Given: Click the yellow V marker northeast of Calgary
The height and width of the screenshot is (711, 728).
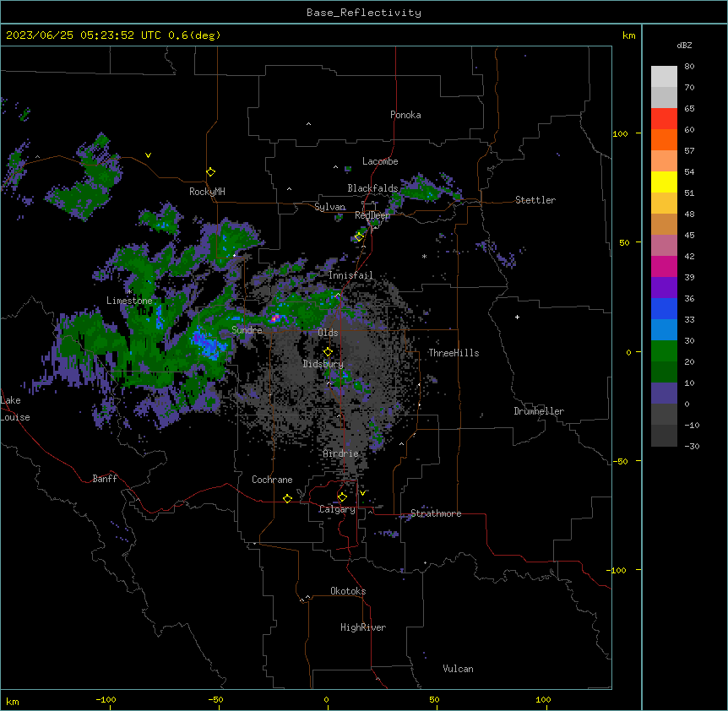Looking at the screenshot, I should 362,493.
